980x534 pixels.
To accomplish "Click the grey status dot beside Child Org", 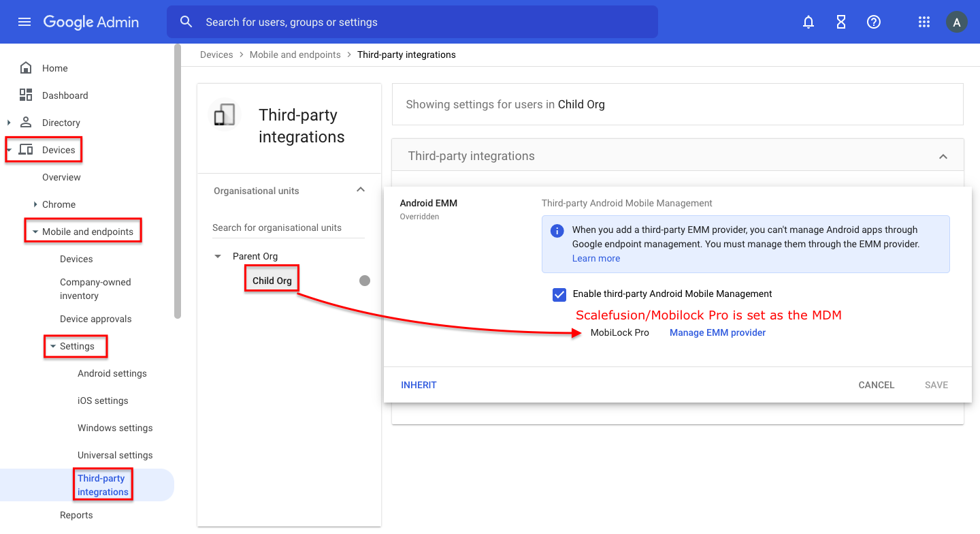I will [x=365, y=281].
